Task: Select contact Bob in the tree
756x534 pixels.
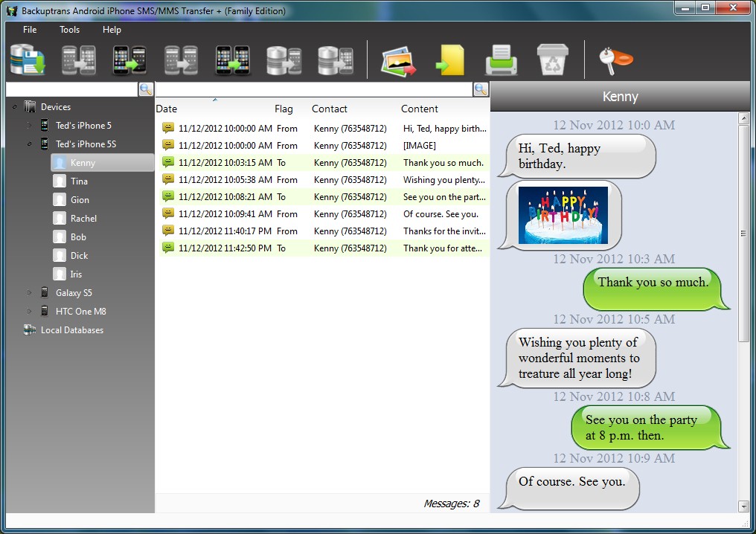Action: 78,237
